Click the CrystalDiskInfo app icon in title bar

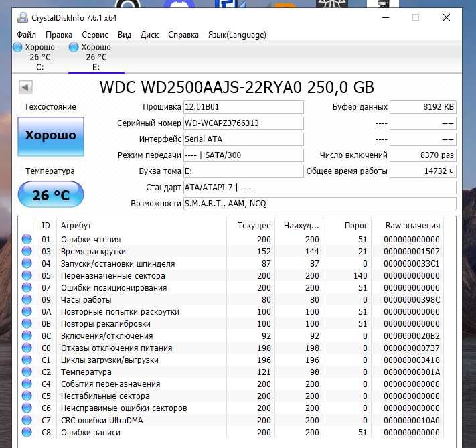coord(23,18)
